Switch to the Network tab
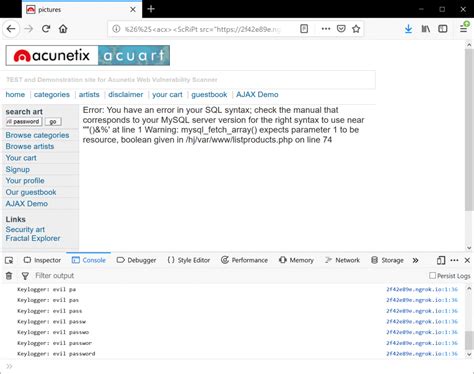The width and height of the screenshot is (474, 374). tap(343, 260)
